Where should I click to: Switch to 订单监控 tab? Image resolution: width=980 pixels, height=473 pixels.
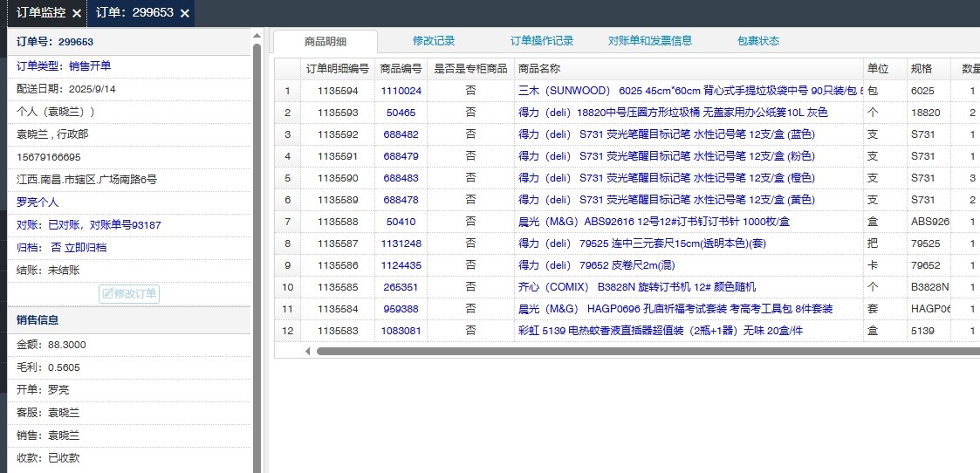click(40, 13)
